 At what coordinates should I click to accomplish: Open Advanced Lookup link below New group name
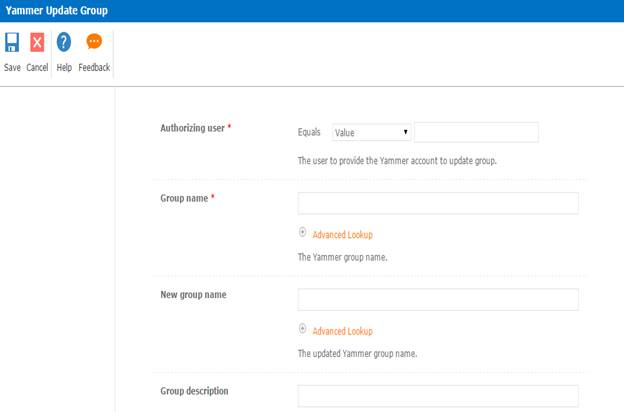[342, 331]
